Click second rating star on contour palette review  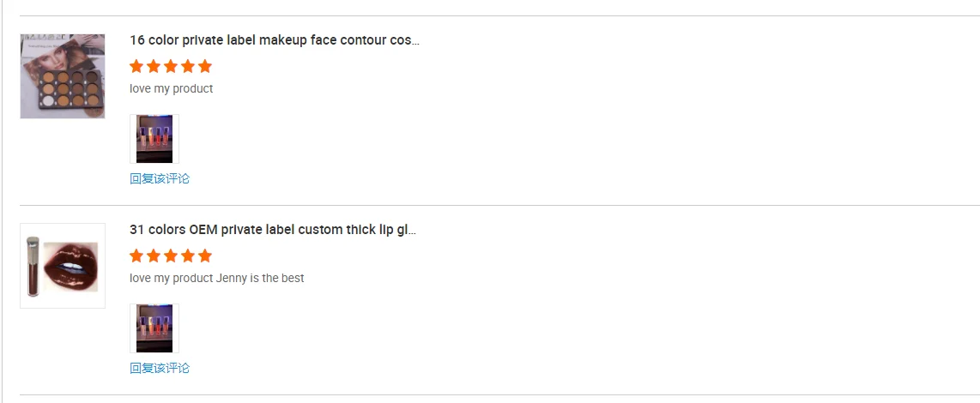pos(154,67)
